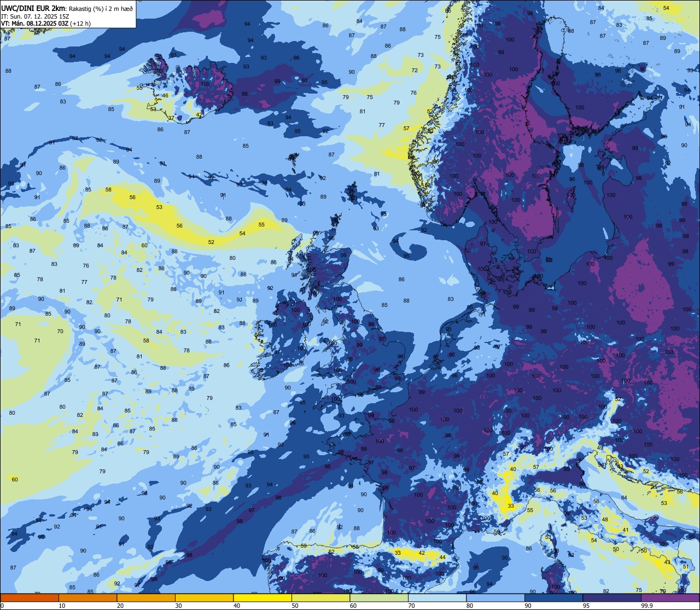Click the "Rakastig (%) í 2 m hæð" parameter label

click(x=100, y=9)
